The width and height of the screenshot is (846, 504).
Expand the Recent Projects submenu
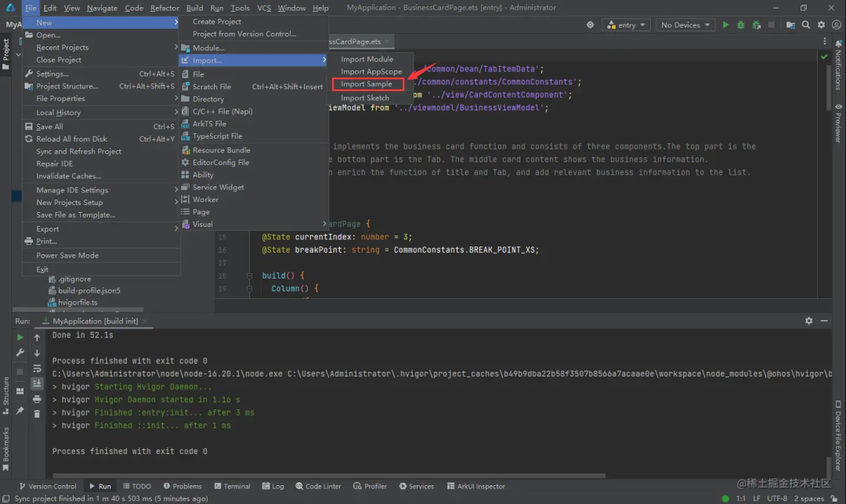(x=101, y=48)
